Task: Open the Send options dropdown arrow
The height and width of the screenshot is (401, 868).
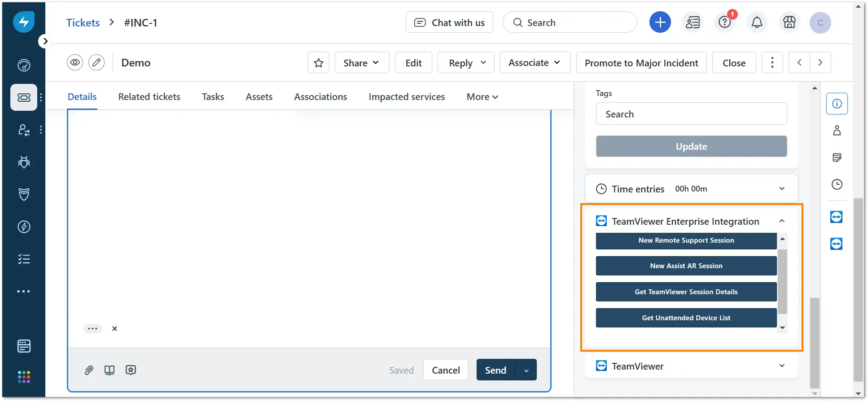Action: click(x=526, y=370)
